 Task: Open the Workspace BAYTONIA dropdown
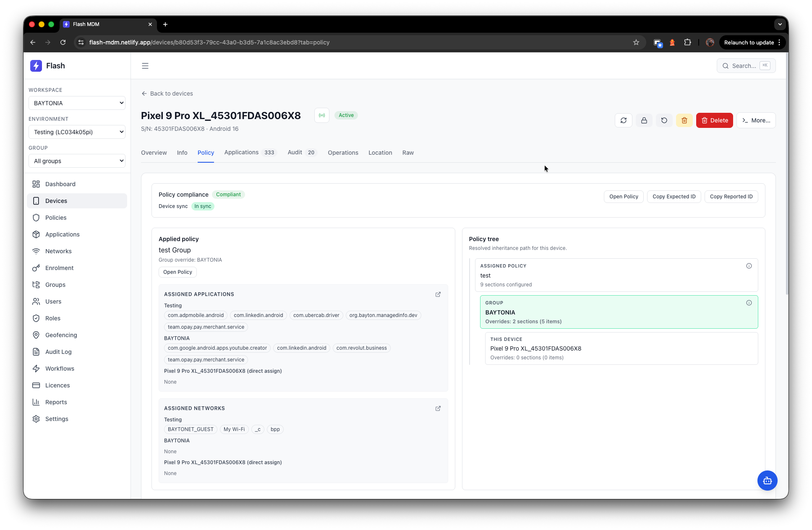tap(77, 103)
